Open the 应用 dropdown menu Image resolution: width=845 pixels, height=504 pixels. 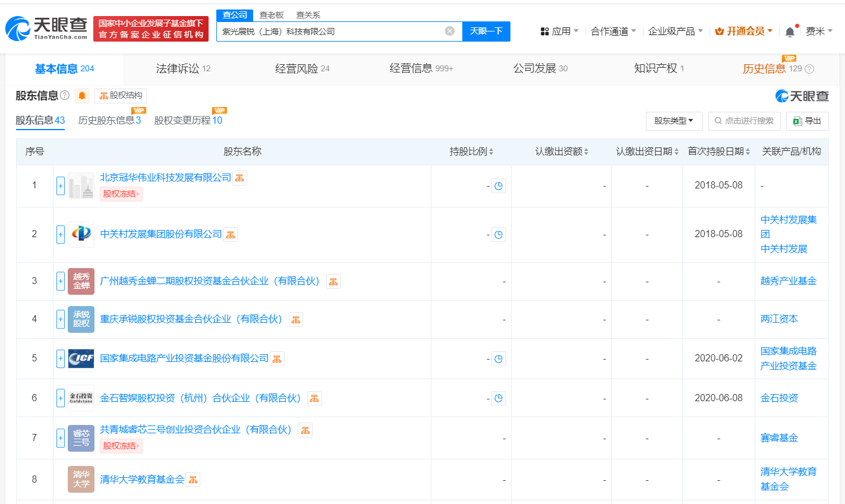click(559, 31)
